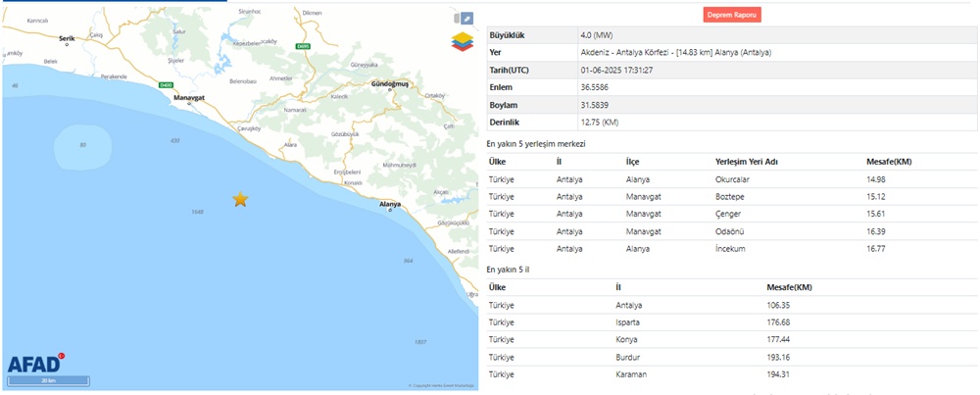Open the Deprem Raporu button

coord(733,15)
